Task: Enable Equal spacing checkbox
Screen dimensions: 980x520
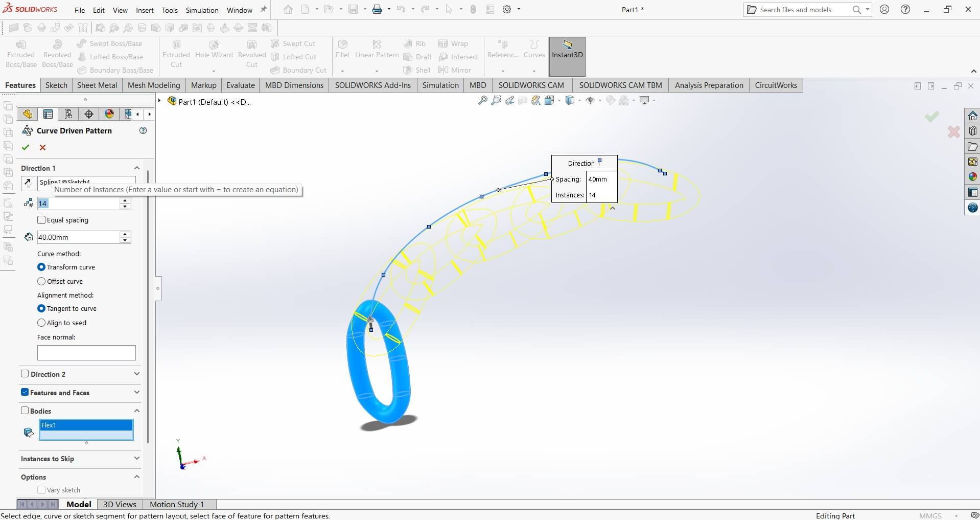Action: (41, 220)
